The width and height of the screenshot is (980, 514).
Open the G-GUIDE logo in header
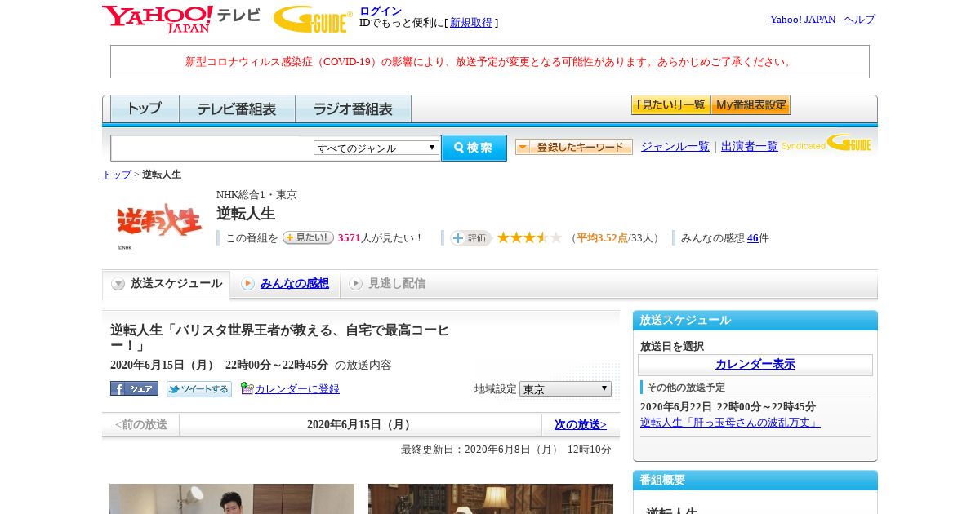313,19
